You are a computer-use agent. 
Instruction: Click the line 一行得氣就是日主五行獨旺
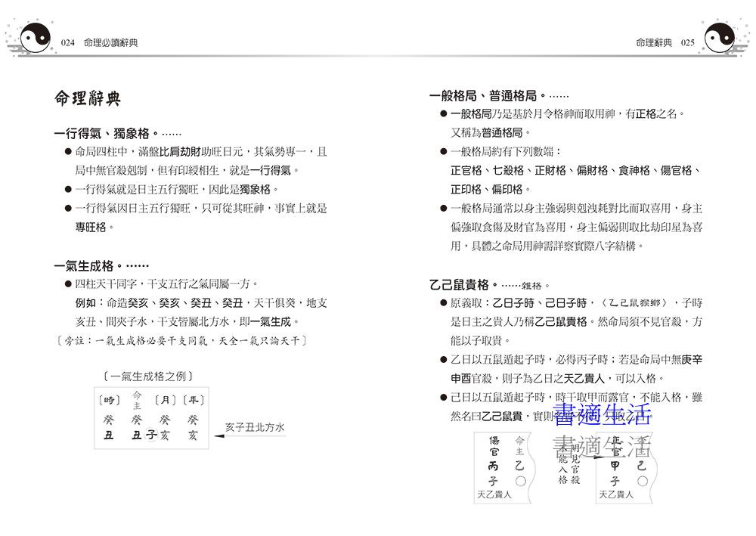[x=177, y=190]
